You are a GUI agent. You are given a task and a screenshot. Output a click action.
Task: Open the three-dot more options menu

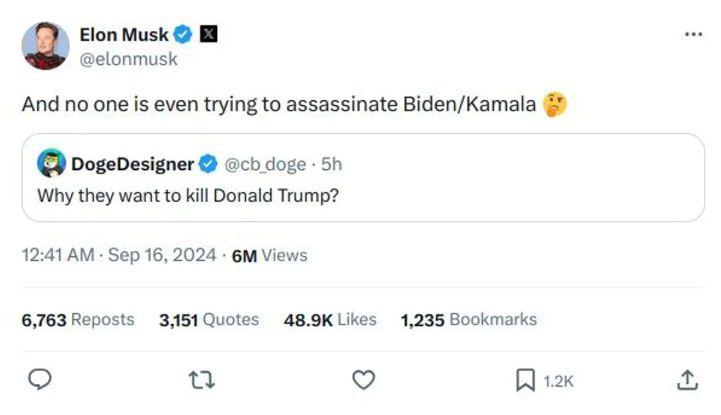click(693, 34)
